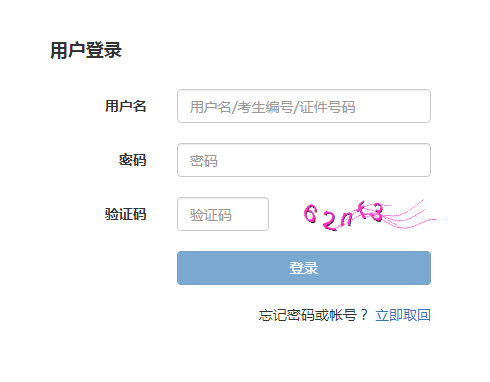Open the 立即取回 recovery link
Image resolution: width=490 pixels, height=382 pixels.
coord(403,315)
